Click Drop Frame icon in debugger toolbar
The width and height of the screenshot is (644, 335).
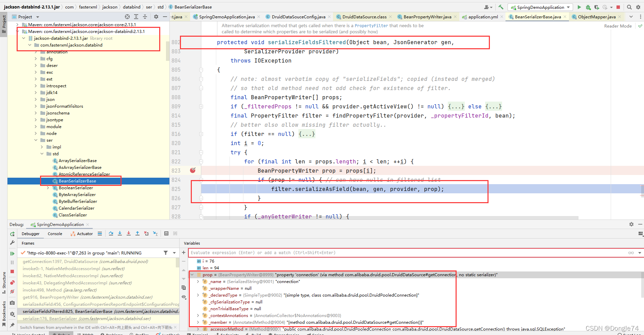[146, 233]
